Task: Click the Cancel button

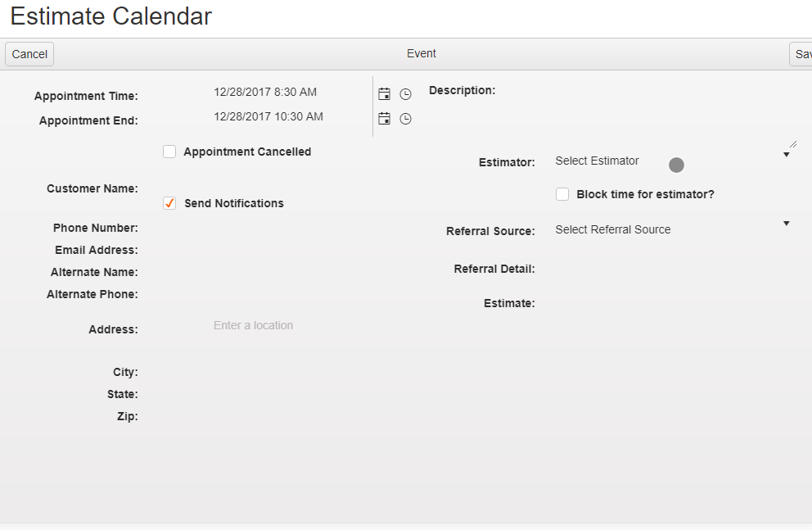Action: [x=29, y=54]
